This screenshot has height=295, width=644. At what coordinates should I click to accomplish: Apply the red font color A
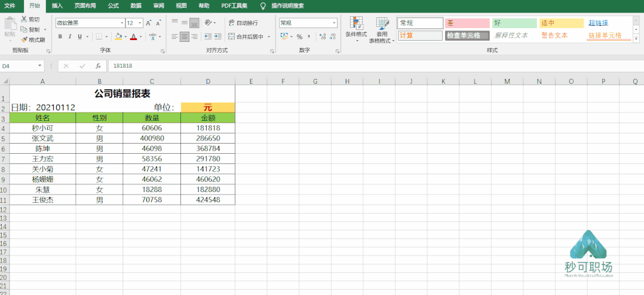click(x=133, y=37)
